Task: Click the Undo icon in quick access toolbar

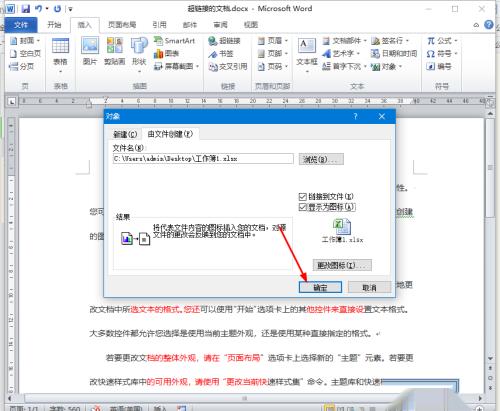Action: pos(39,9)
